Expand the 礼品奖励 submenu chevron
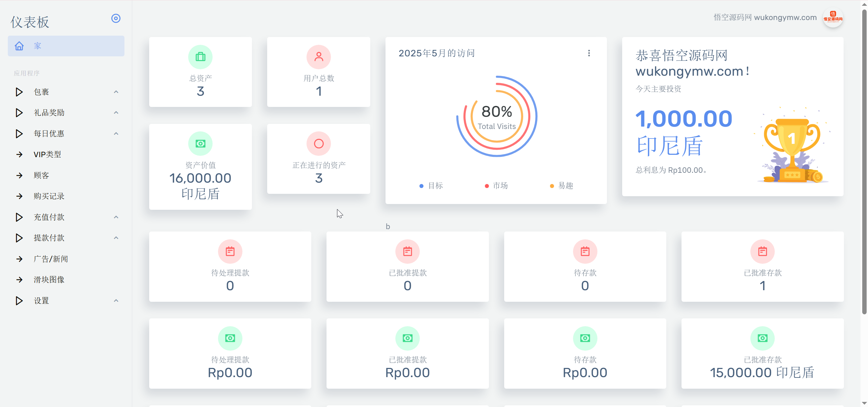 pyautogui.click(x=116, y=113)
